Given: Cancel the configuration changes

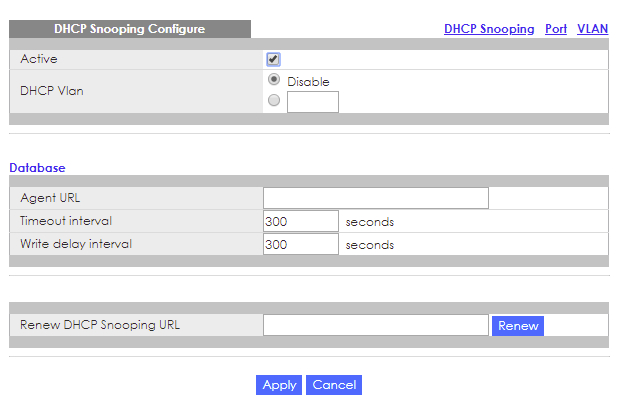Looking at the screenshot, I should (x=334, y=385).
